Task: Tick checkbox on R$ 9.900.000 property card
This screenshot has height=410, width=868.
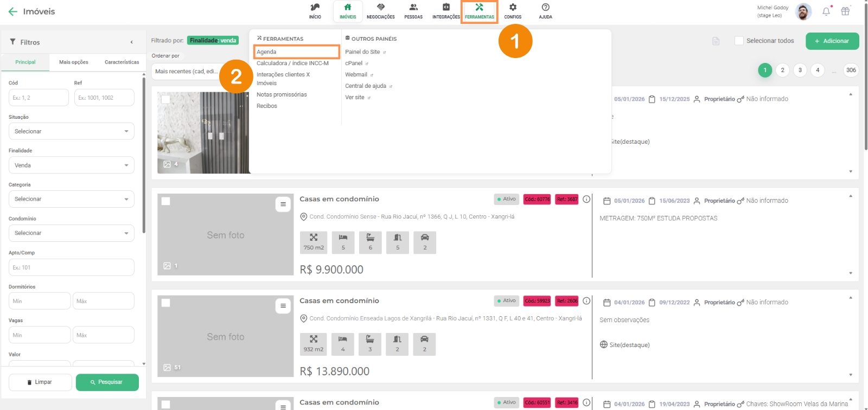Action: tap(166, 201)
